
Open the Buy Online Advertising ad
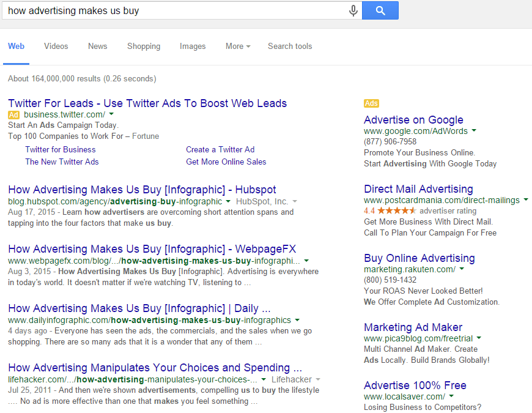click(x=419, y=258)
